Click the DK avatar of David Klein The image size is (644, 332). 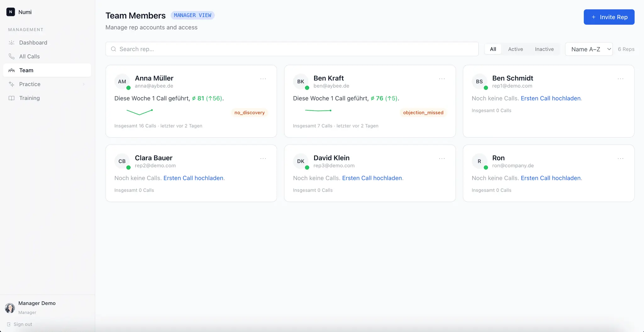(x=301, y=161)
